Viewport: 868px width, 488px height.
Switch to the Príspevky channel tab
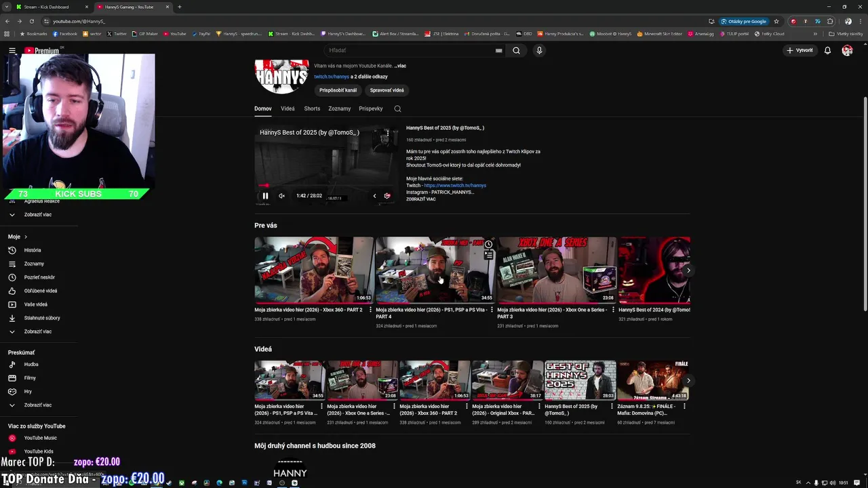[371, 108]
